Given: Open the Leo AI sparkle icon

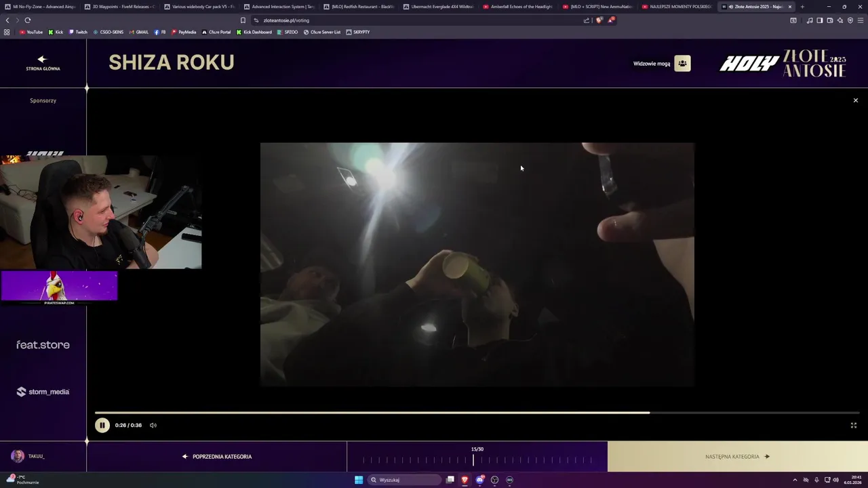Looking at the screenshot, I should click(840, 20).
